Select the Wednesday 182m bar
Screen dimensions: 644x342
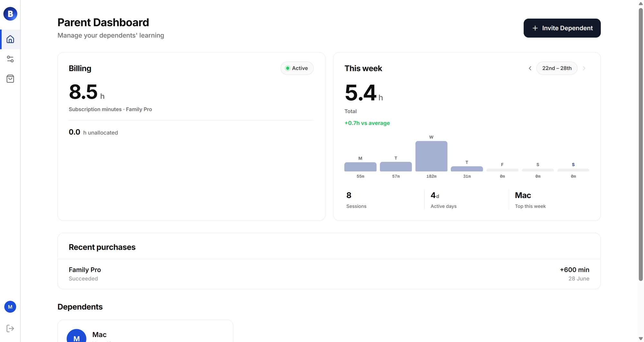431,156
